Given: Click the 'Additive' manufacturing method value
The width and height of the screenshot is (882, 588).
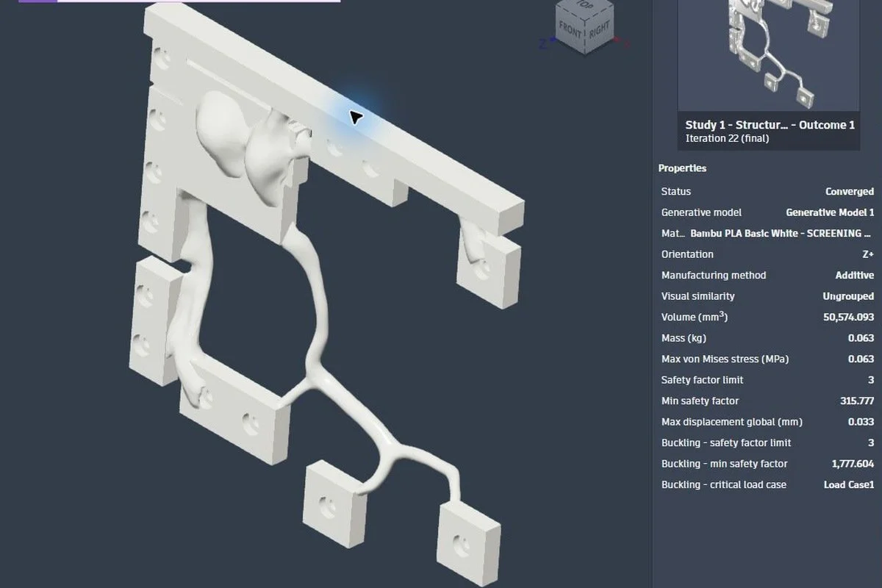Looking at the screenshot, I should (x=855, y=276).
